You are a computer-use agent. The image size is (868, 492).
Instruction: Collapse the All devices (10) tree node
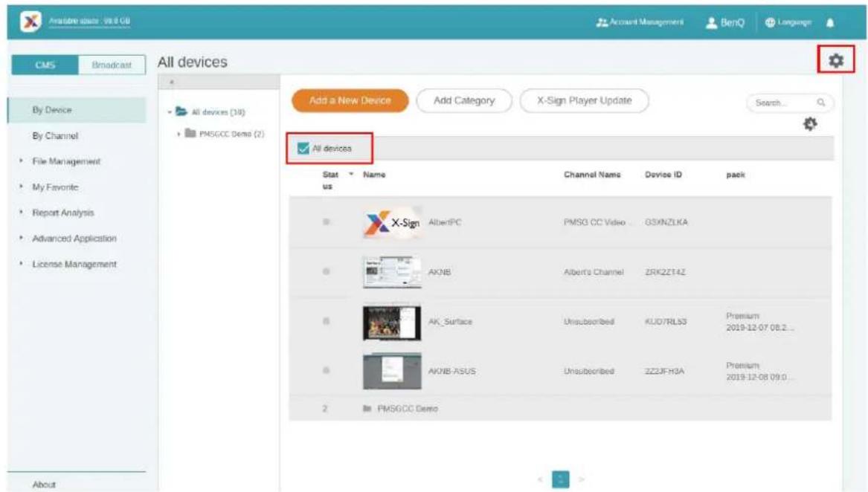(170, 112)
